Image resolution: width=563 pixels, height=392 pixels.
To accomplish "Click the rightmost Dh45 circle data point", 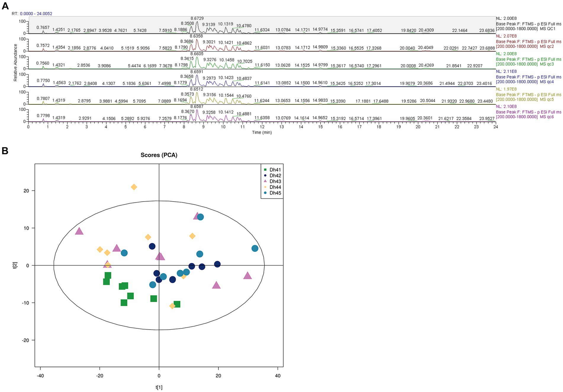I will (x=255, y=249).
